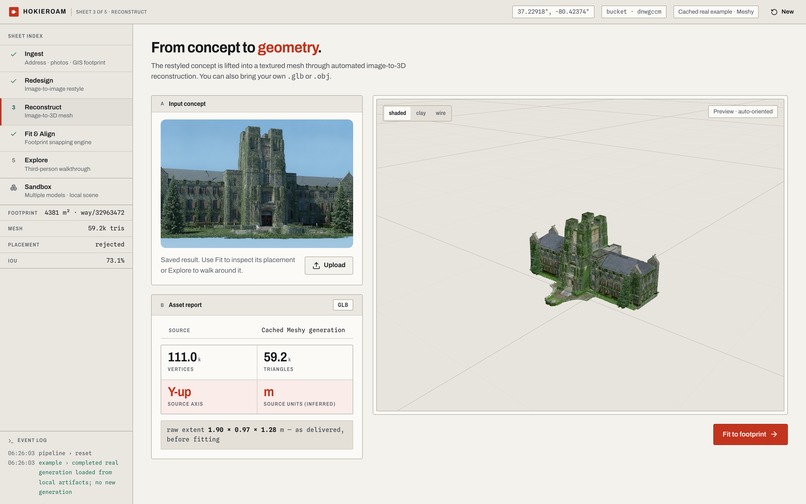Click the input concept building image

click(x=257, y=184)
